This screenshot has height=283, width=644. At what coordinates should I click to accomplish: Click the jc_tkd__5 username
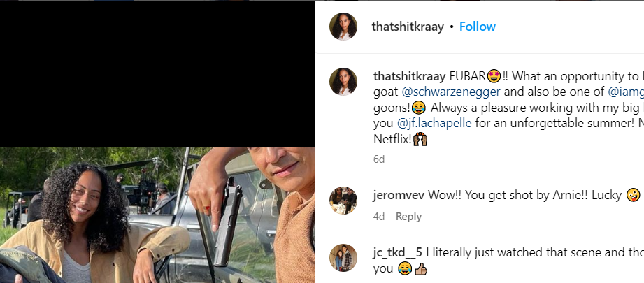click(x=399, y=252)
